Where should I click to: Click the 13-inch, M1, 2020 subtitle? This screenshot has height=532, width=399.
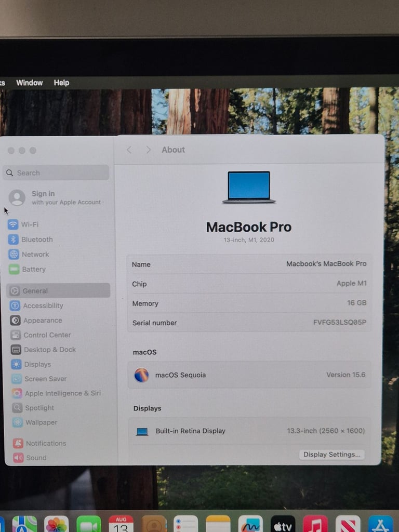point(249,240)
